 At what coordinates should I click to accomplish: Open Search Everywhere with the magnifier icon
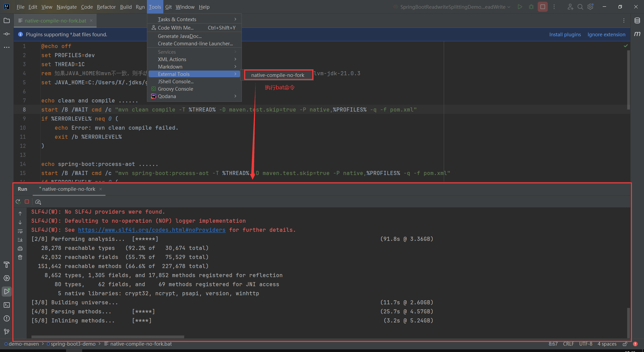click(x=580, y=7)
